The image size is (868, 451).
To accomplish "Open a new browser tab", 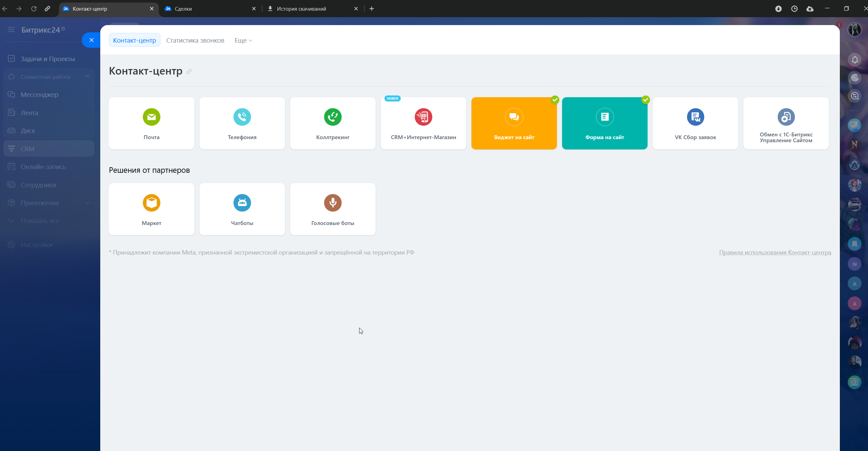I will click(x=372, y=9).
